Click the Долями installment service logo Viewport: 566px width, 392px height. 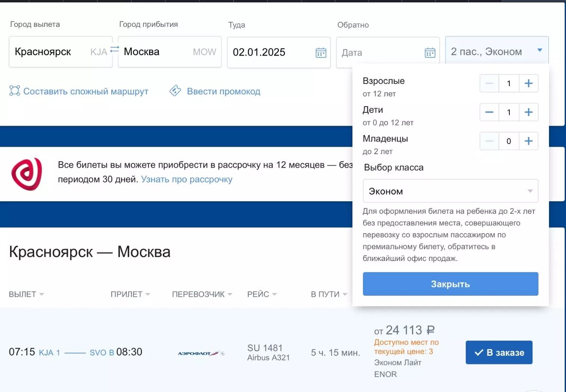pyautogui.click(x=27, y=174)
